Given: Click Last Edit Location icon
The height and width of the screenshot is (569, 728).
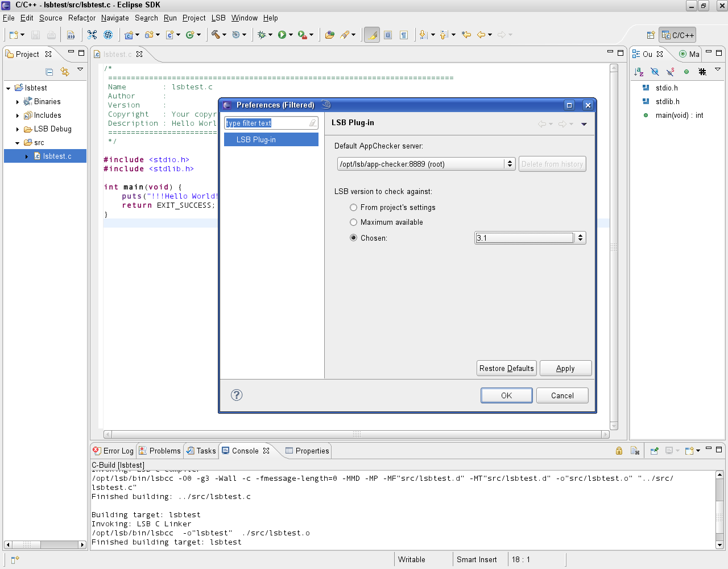Looking at the screenshot, I should (x=466, y=35).
